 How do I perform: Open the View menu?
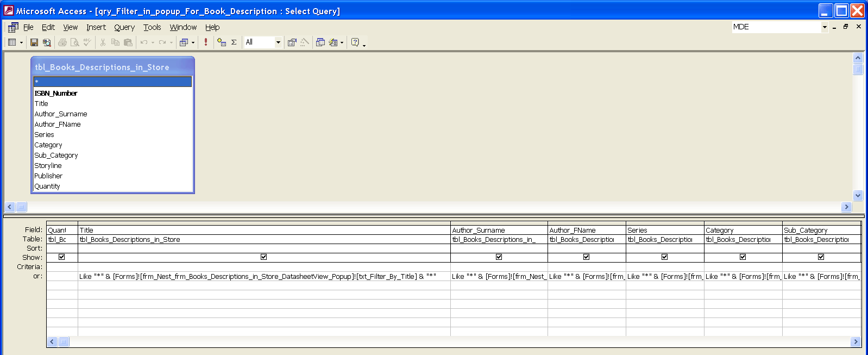(x=71, y=27)
